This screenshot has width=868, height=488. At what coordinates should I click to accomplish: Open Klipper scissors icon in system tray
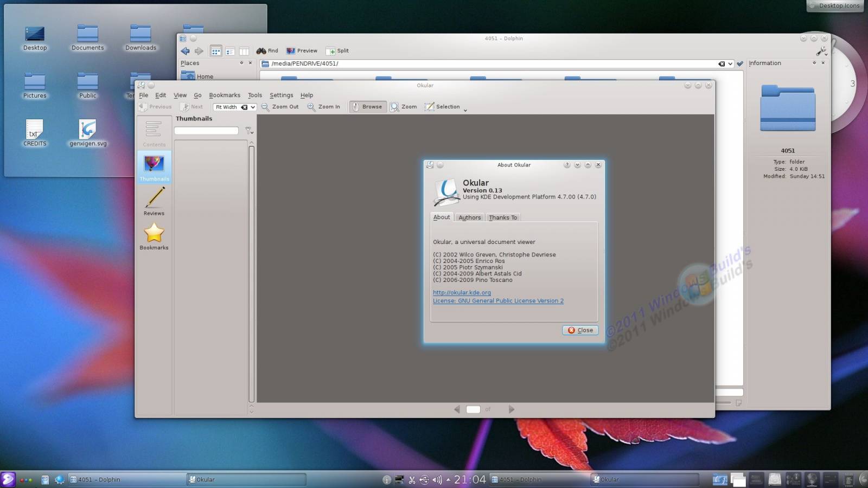(412, 480)
